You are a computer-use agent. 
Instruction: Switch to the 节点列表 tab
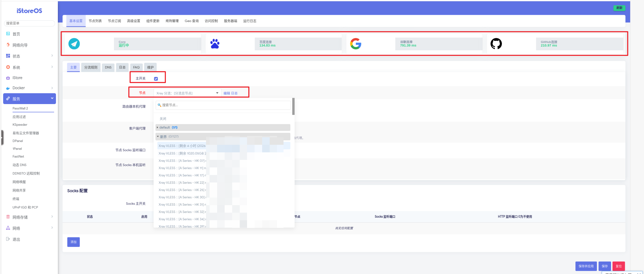point(95,21)
